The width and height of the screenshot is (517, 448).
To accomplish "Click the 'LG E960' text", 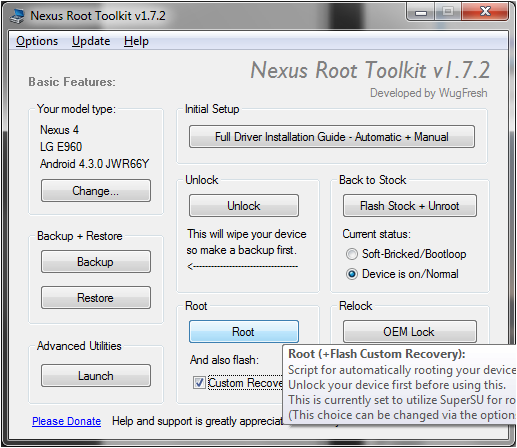I will tap(61, 147).
